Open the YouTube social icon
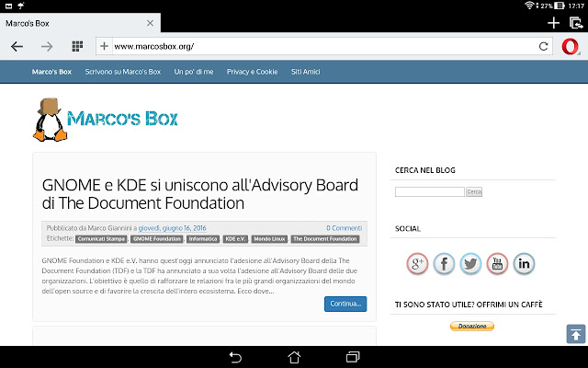Viewport: 588px width, 368px height. point(497,264)
